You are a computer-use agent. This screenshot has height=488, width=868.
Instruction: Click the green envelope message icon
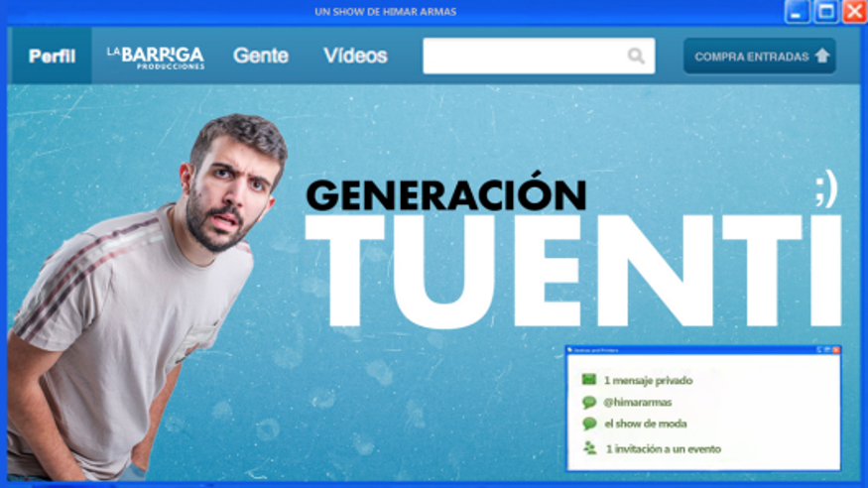(589, 380)
